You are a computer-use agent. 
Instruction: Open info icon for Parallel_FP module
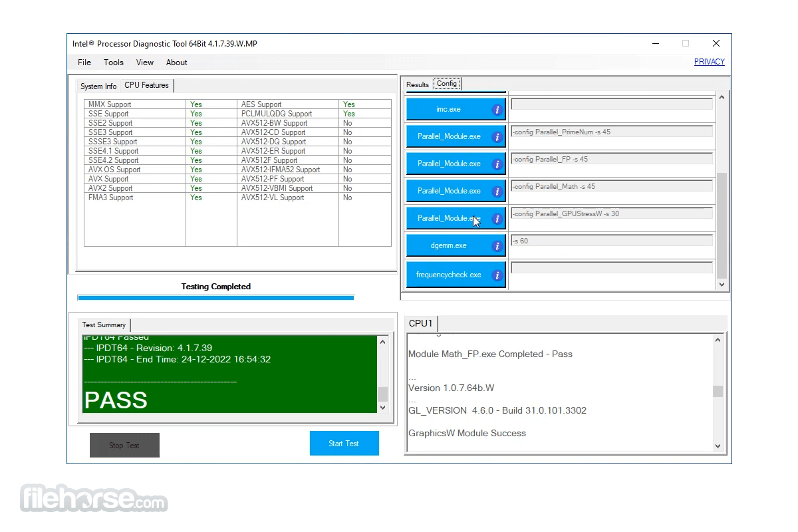point(497,164)
